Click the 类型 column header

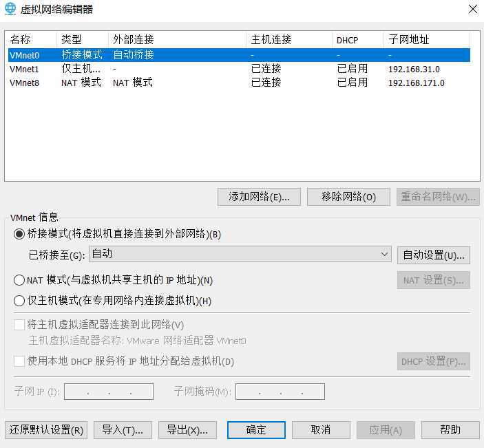click(83, 39)
